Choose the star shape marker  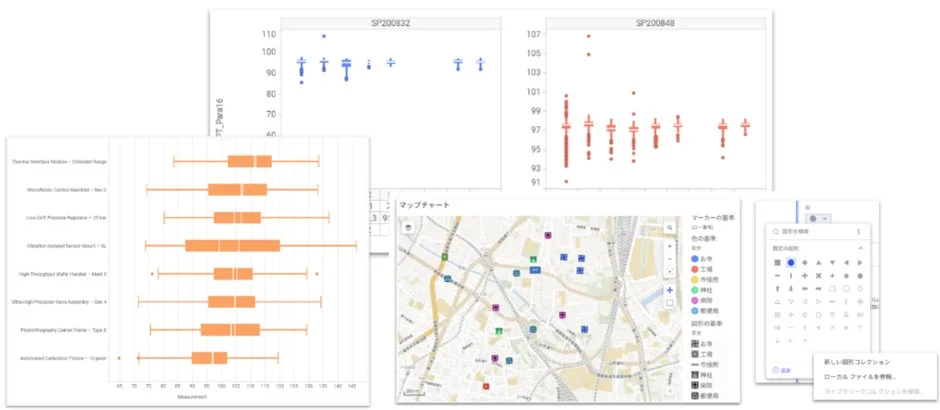coord(845,275)
